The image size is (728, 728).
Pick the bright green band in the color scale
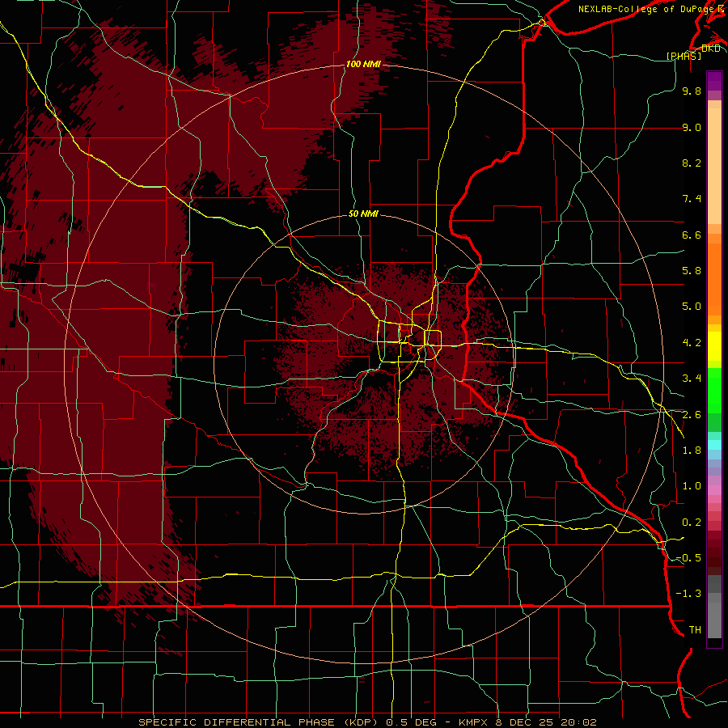tap(714, 390)
